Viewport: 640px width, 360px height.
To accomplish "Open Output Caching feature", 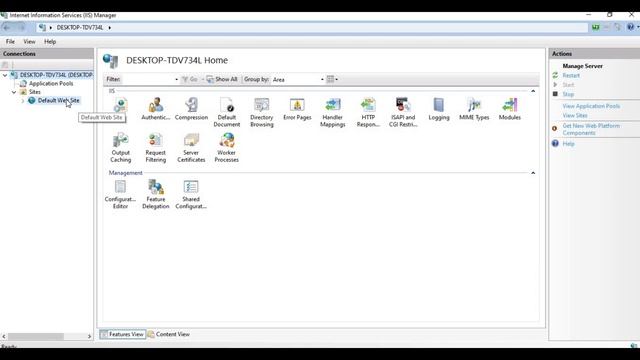I will tap(120, 148).
